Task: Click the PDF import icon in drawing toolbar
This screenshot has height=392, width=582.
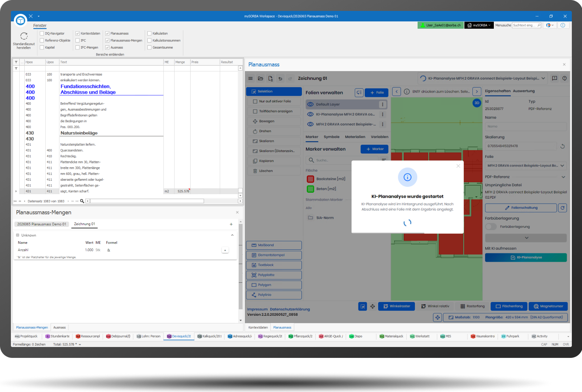Action: (270, 78)
